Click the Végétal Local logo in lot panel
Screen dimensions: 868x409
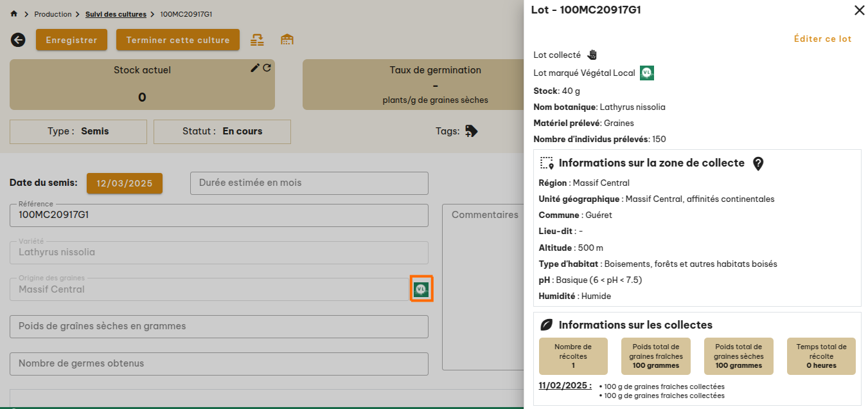[x=647, y=73]
